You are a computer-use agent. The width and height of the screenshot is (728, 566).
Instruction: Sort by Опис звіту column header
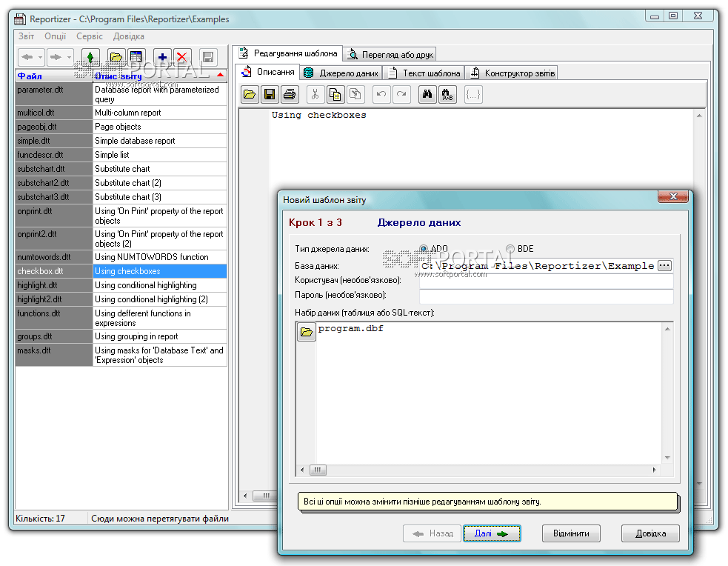click(160, 76)
